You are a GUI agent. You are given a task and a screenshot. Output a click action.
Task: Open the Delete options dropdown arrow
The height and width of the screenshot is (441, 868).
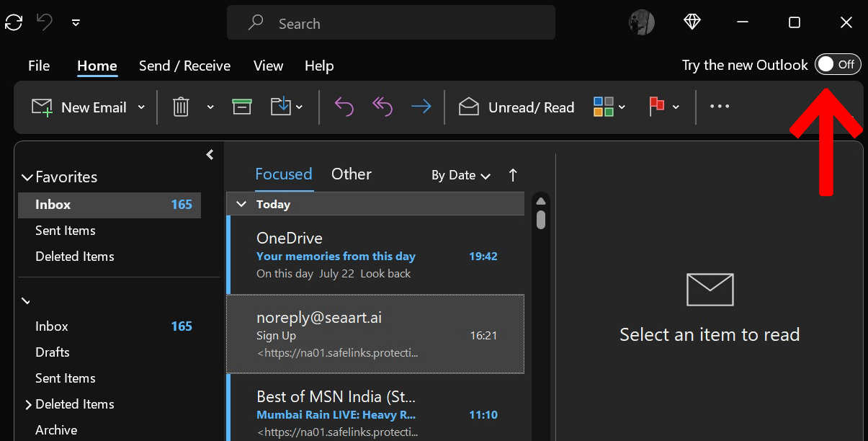coord(210,107)
